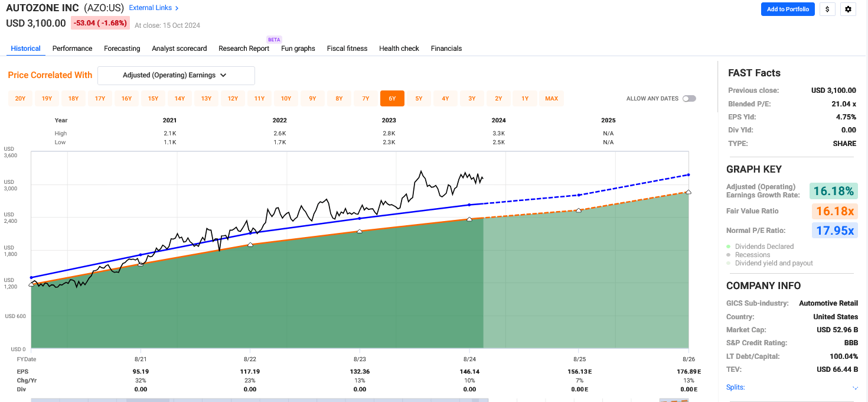This screenshot has height=402, width=868.
Task: Click the 8/24 triangle marker on orange line
Action: pos(469,219)
